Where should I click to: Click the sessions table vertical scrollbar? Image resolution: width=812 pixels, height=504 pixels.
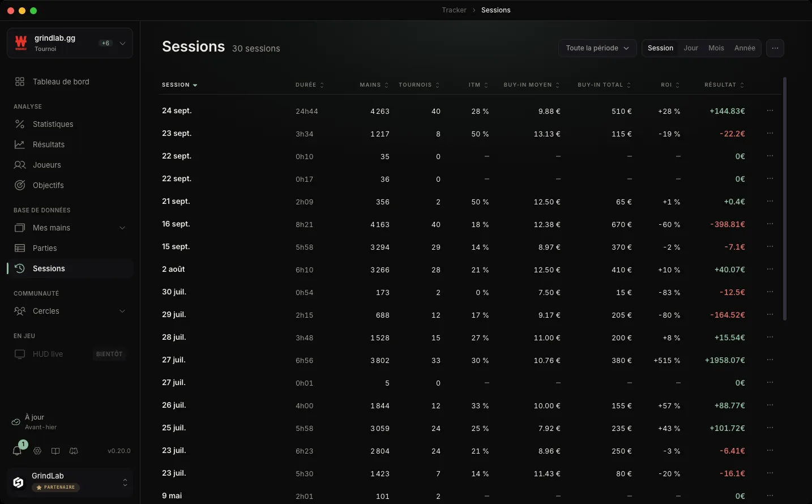[x=785, y=199]
